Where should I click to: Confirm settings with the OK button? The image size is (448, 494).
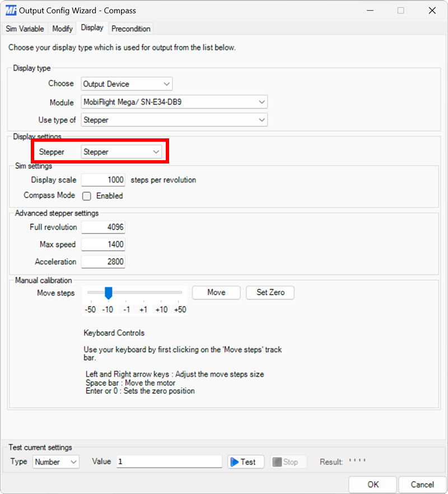coord(372,484)
